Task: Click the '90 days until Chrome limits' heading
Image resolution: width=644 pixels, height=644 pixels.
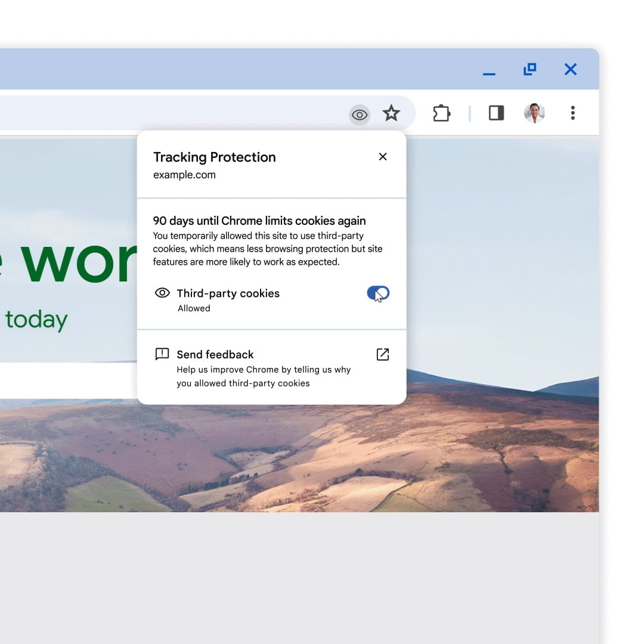Action: (x=259, y=221)
